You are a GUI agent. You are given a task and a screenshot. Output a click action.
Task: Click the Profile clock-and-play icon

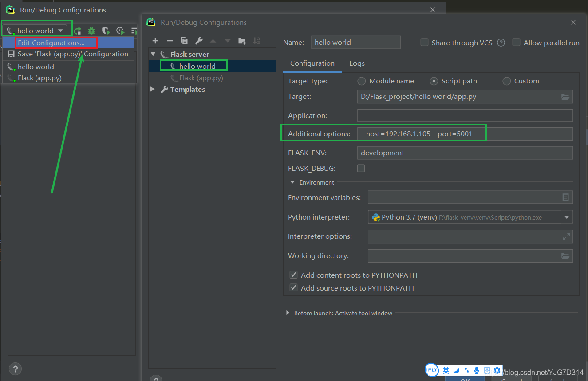[120, 31]
